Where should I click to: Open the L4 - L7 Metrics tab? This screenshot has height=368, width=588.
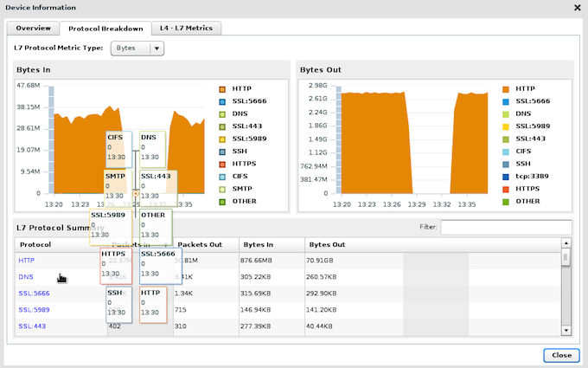(x=186, y=29)
